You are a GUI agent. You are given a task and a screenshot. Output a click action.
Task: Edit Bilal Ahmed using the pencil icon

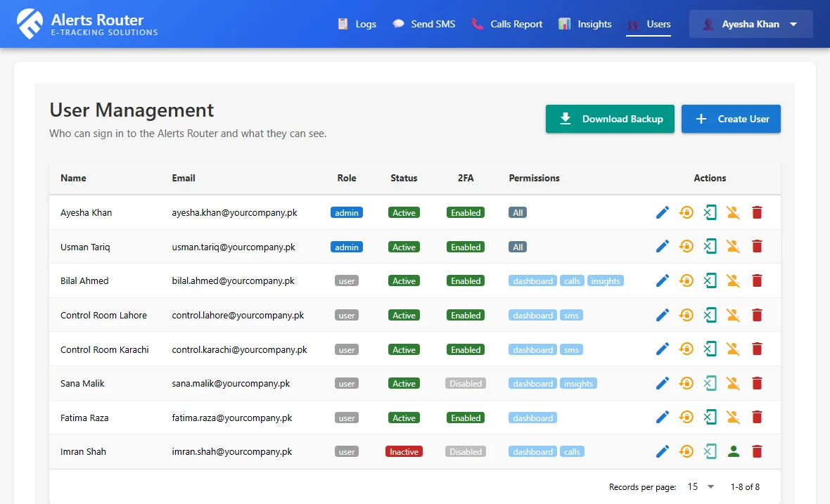click(662, 281)
